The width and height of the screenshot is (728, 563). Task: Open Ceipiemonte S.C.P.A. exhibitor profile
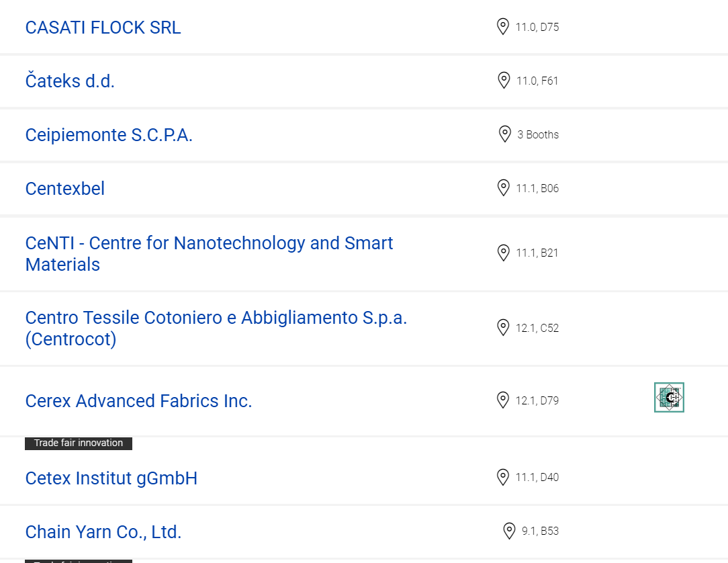point(109,135)
